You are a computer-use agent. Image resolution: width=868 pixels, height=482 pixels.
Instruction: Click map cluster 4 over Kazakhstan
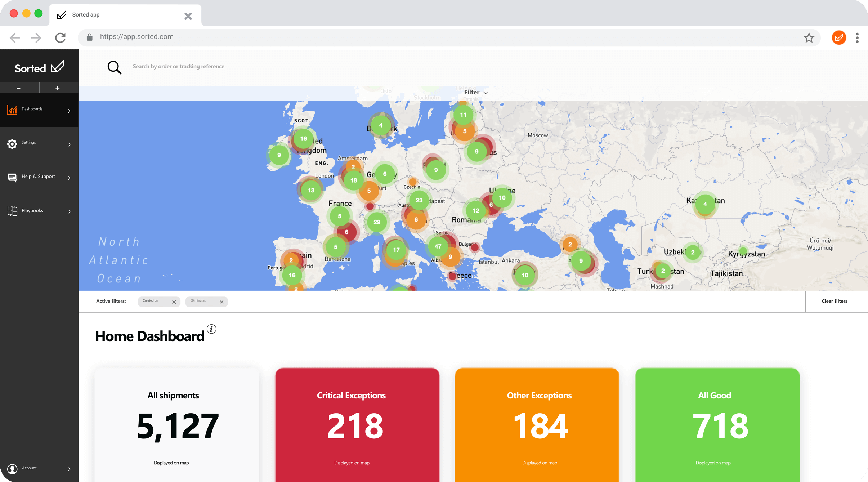[x=705, y=204]
